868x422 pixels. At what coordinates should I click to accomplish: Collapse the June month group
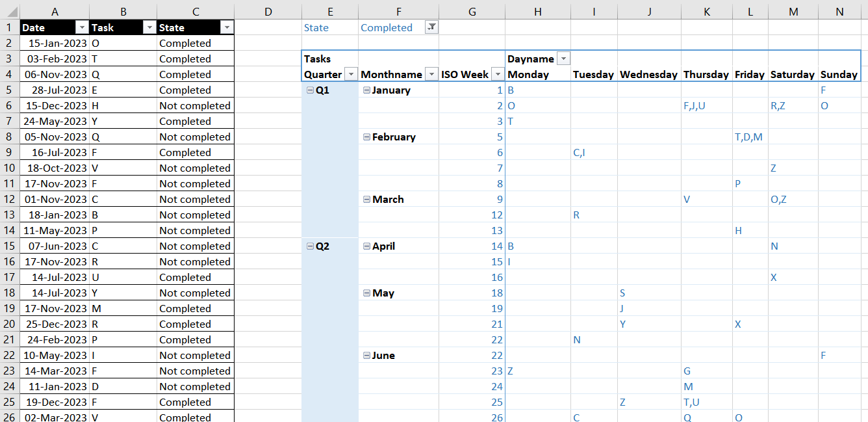(x=366, y=356)
